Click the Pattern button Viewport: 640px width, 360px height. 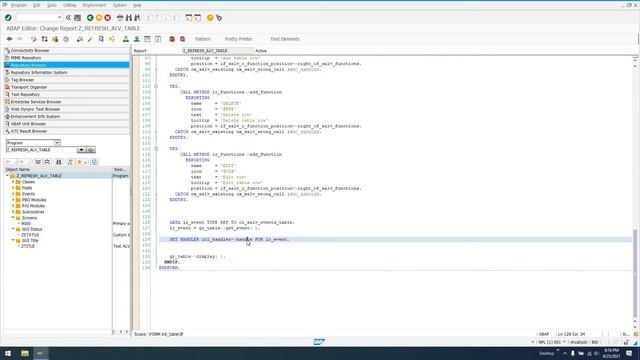[202, 39]
